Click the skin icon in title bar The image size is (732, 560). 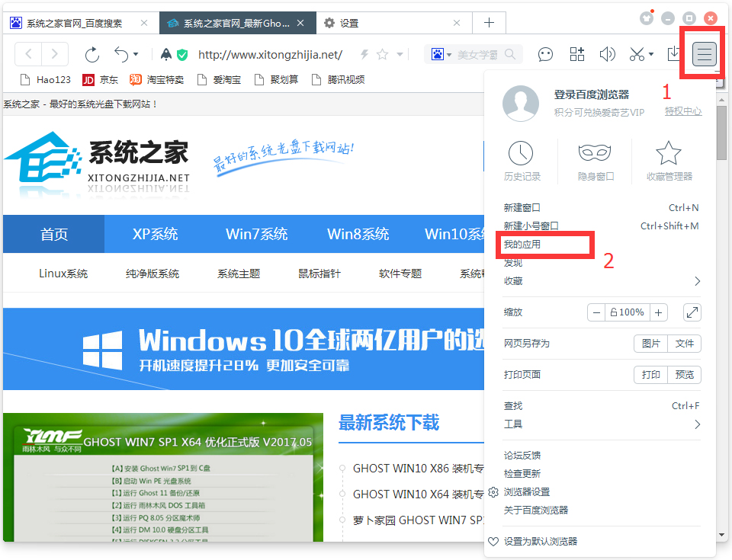click(x=646, y=18)
